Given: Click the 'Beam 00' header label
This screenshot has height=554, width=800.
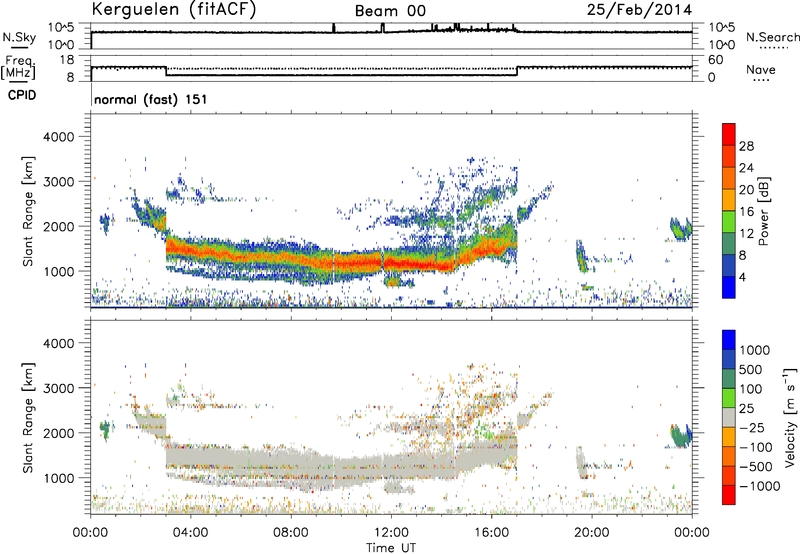Looking at the screenshot, I should click(x=390, y=11).
